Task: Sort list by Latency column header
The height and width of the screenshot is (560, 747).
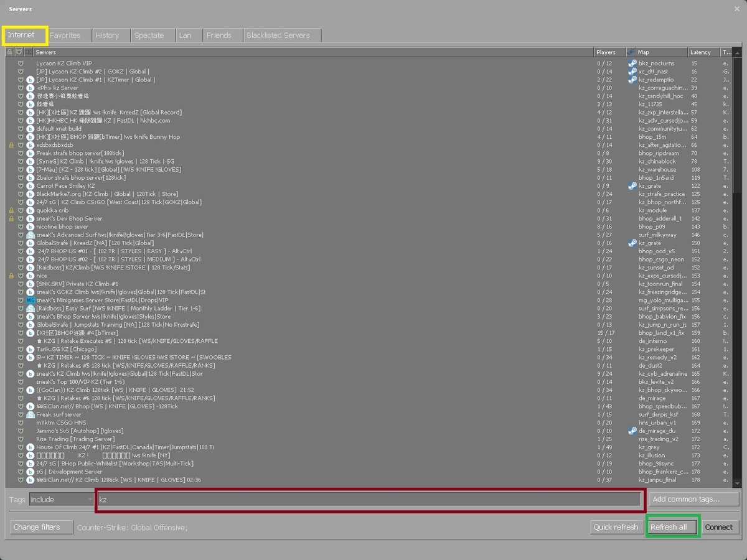Action: tap(704, 52)
